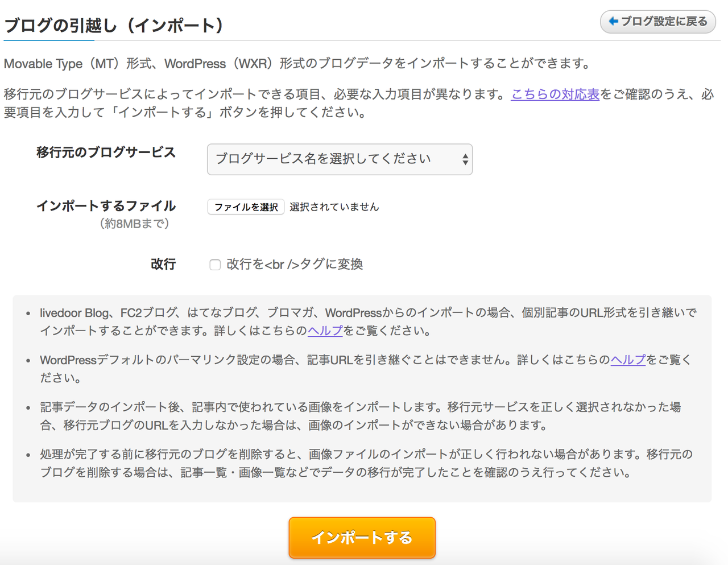Open the ヘルプ link in the livedoor Blog note
This screenshot has width=728, height=565.
325,331
